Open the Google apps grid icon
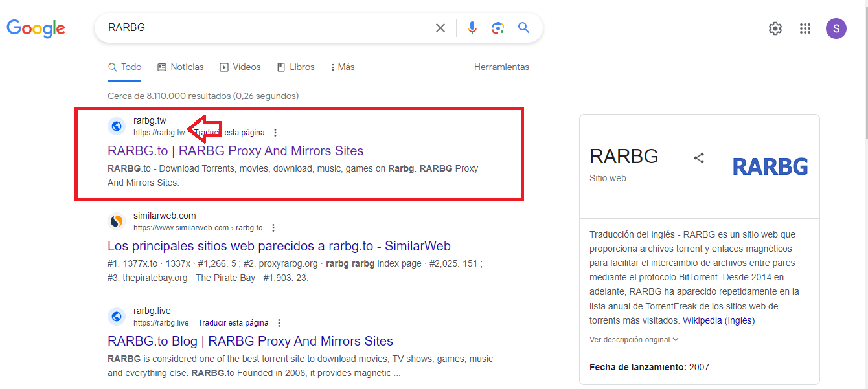Screen dimensions: 868x389 pyautogui.click(x=805, y=28)
